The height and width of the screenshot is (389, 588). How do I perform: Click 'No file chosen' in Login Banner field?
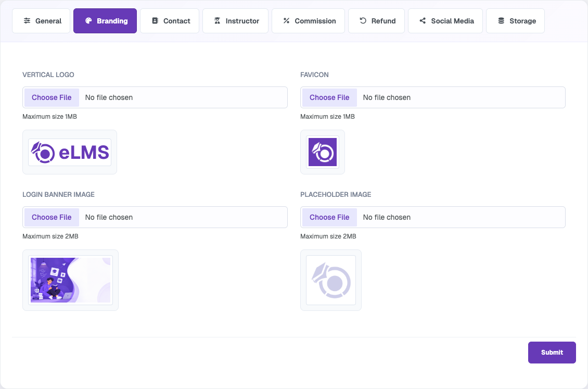pyautogui.click(x=109, y=217)
